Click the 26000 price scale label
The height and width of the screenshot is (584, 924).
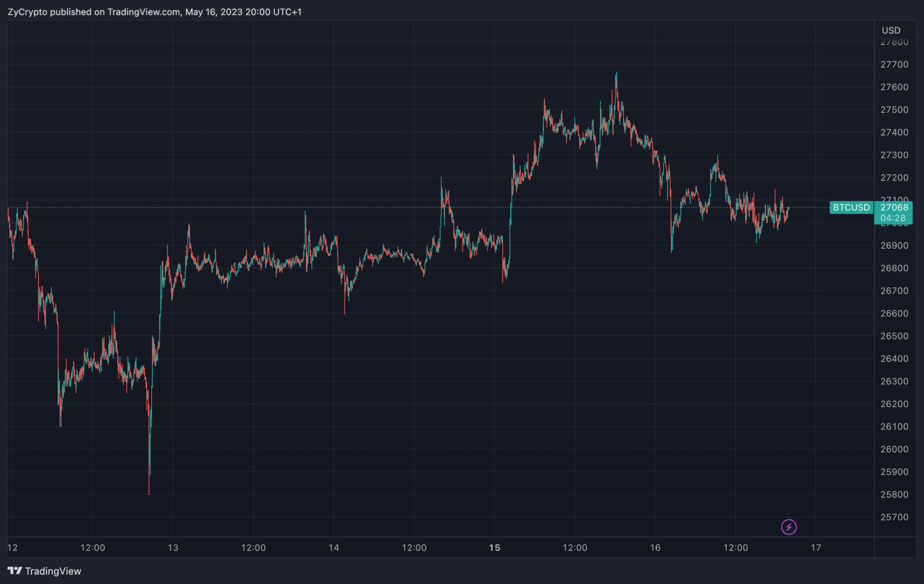pos(894,449)
